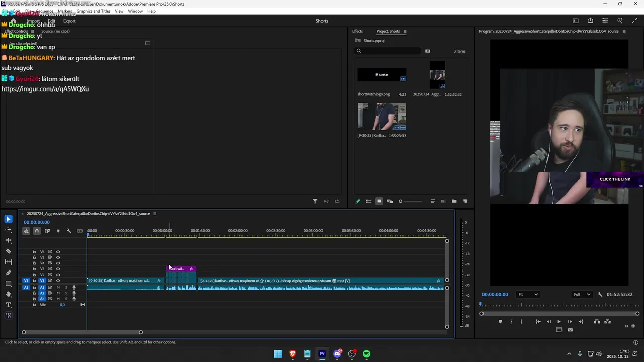This screenshot has width=644, height=362.
Task: Select the Hand tool
Action: tap(8, 294)
